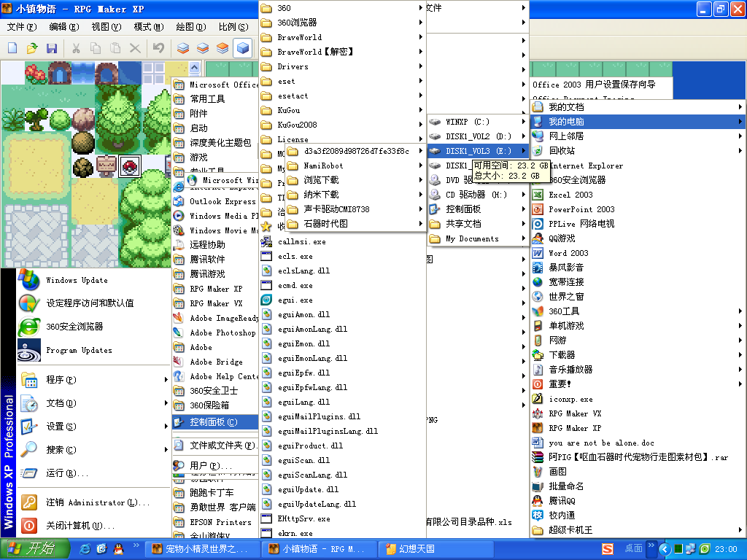Select the third layer toolbar icon
Image resolution: width=747 pixels, height=560 pixels.
(222, 48)
